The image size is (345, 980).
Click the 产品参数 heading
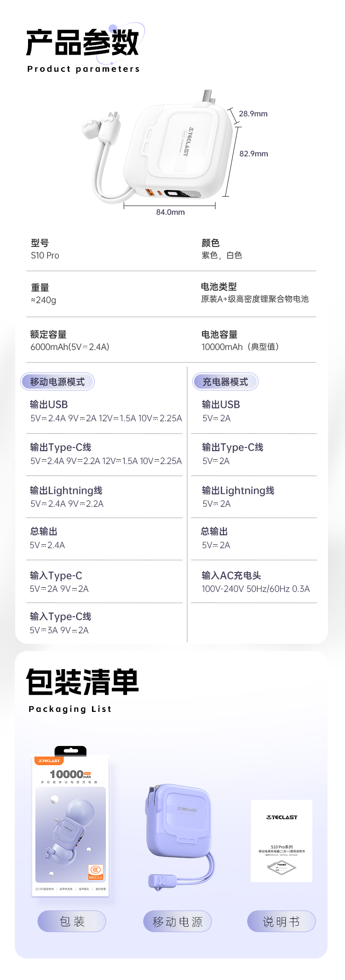pos(82,42)
